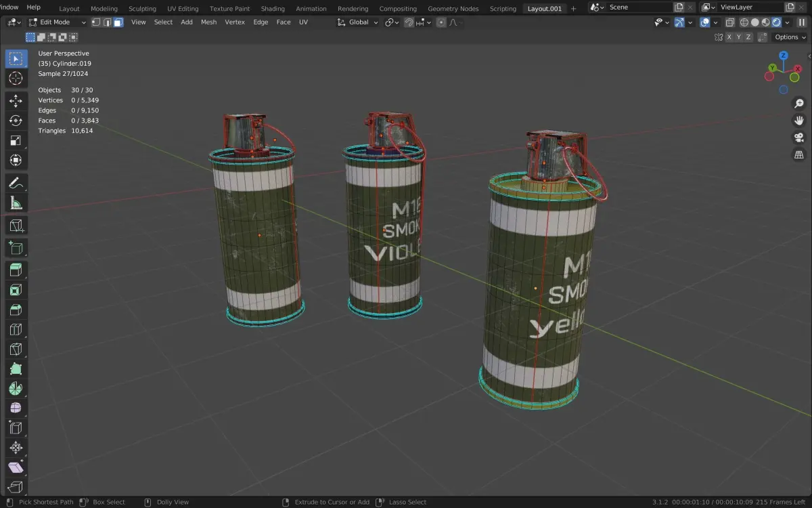
Task: Open gizmo settings dropdown arrow
Action: pos(690,22)
